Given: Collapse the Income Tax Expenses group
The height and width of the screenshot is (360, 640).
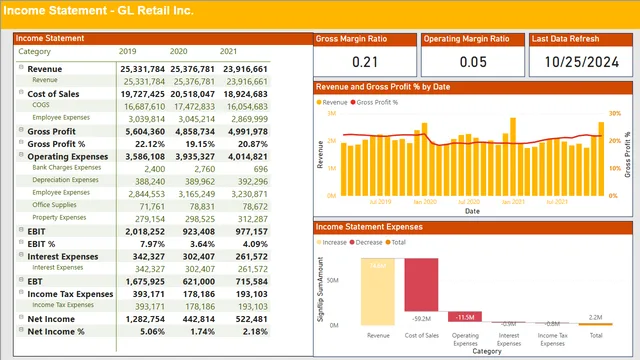Looking at the screenshot, I should (21, 292).
